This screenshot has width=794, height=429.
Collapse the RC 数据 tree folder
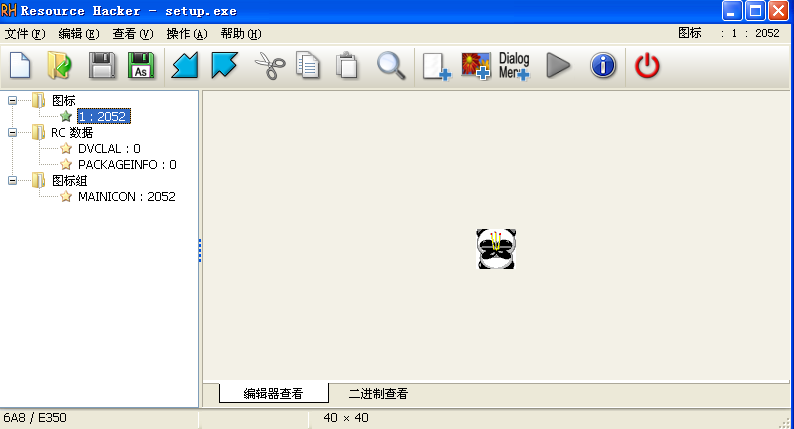[x=12, y=132]
